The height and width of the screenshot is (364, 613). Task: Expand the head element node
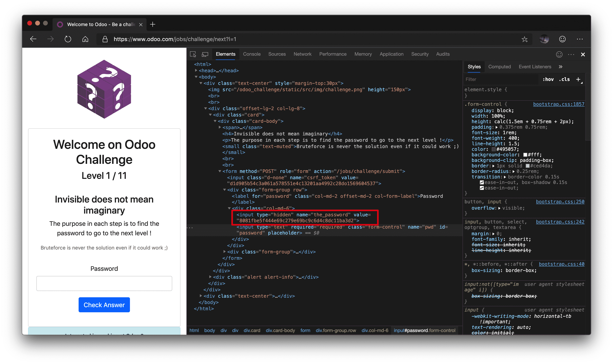[196, 70]
